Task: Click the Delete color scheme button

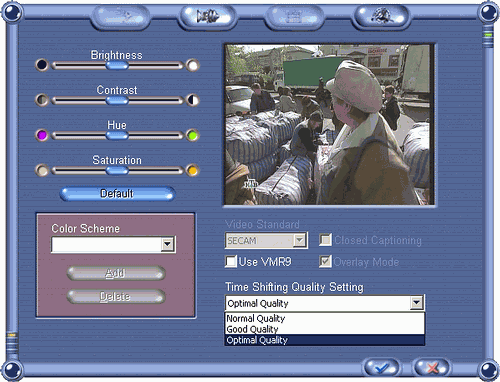Action: point(116,296)
